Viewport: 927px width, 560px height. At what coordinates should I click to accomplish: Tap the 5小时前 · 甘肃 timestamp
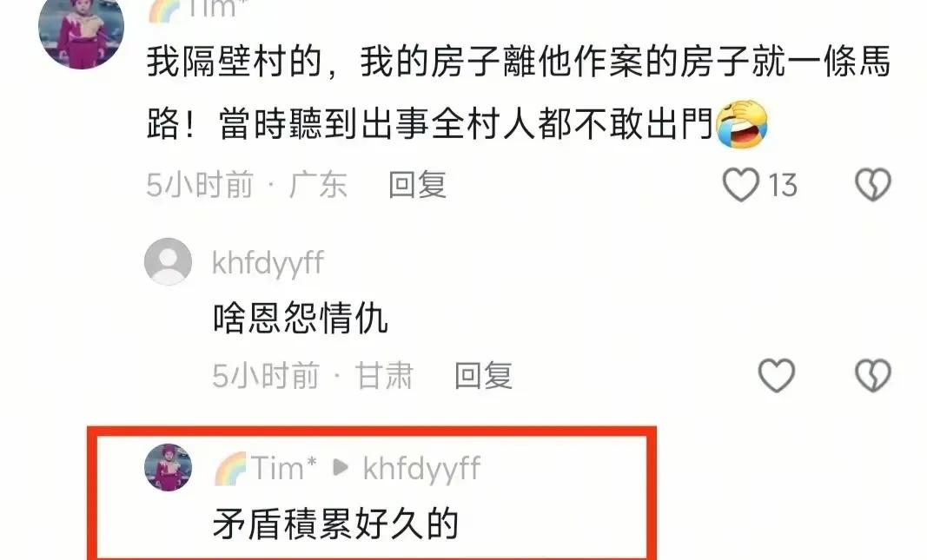click(313, 376)
